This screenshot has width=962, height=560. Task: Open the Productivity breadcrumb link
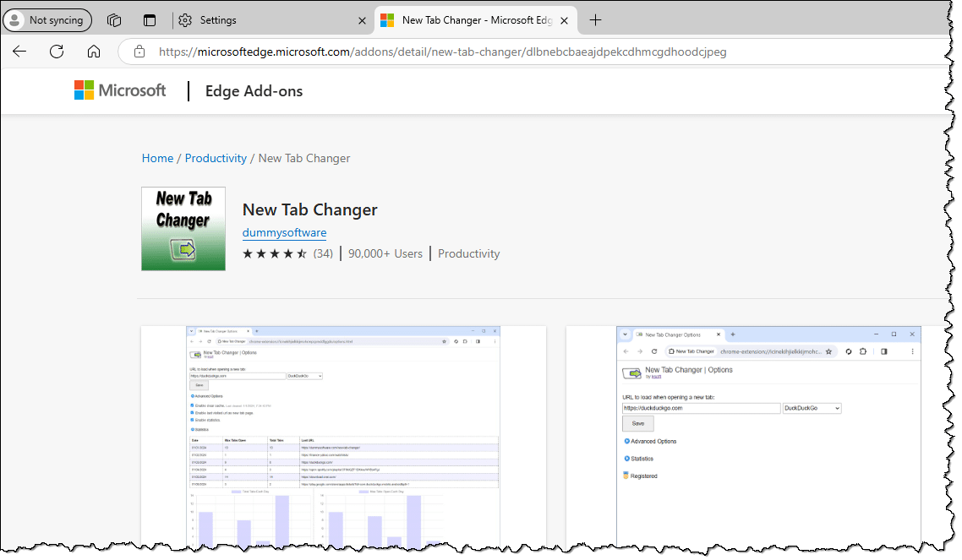coord(216,158)
